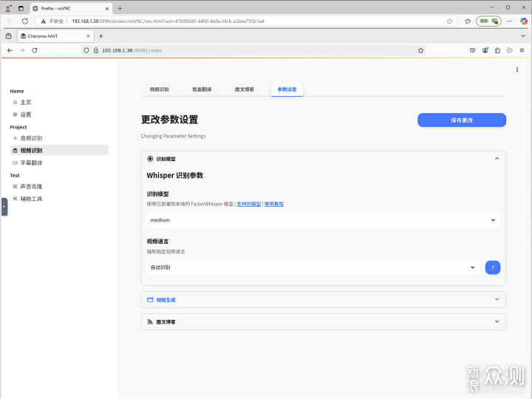Open Firefox hamburger application menu
532x399 pixels.
(x=522, y=50)
